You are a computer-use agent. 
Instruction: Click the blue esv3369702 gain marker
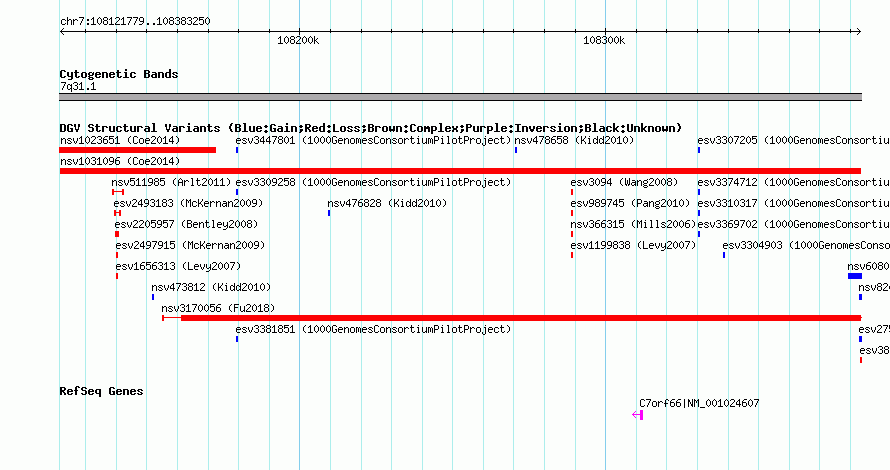699,234
